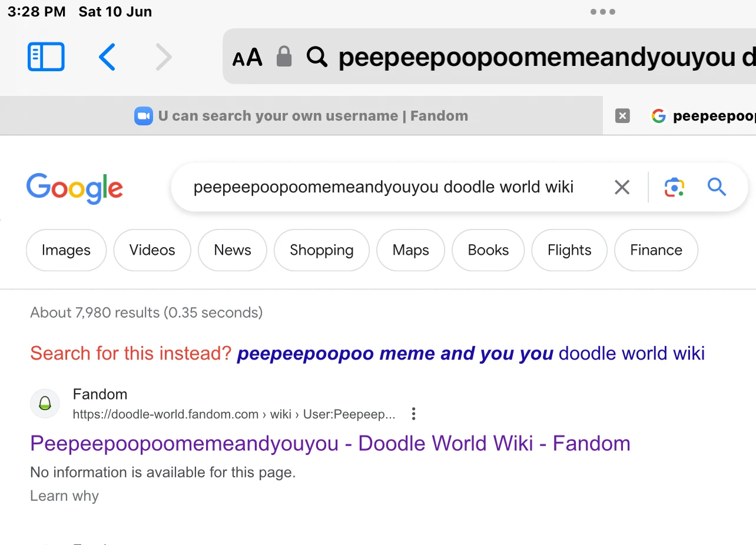Open the Safari sidebar
Image resolution: width=756 pixels, height=545 pixels.
[x=45, y=56]
